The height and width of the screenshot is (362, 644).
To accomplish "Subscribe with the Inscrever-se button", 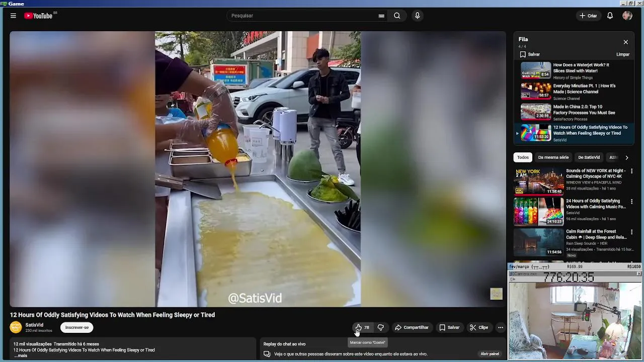I will click(x=77, y=327).
